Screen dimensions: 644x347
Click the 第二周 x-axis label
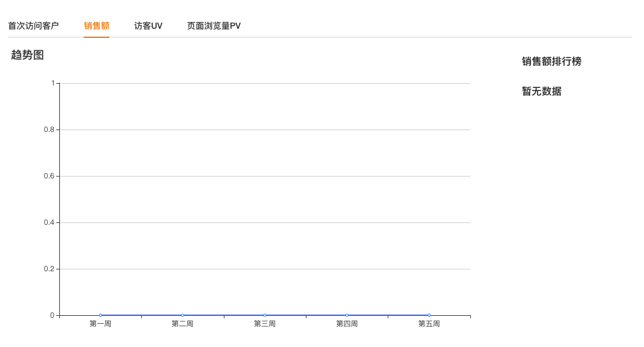[x=182, y=324]
